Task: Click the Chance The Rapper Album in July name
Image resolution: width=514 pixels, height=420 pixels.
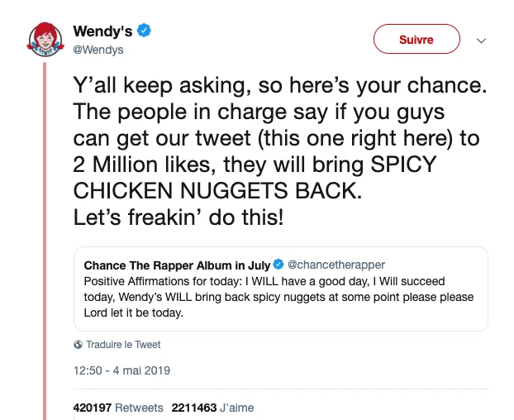Action: [177, 265]
